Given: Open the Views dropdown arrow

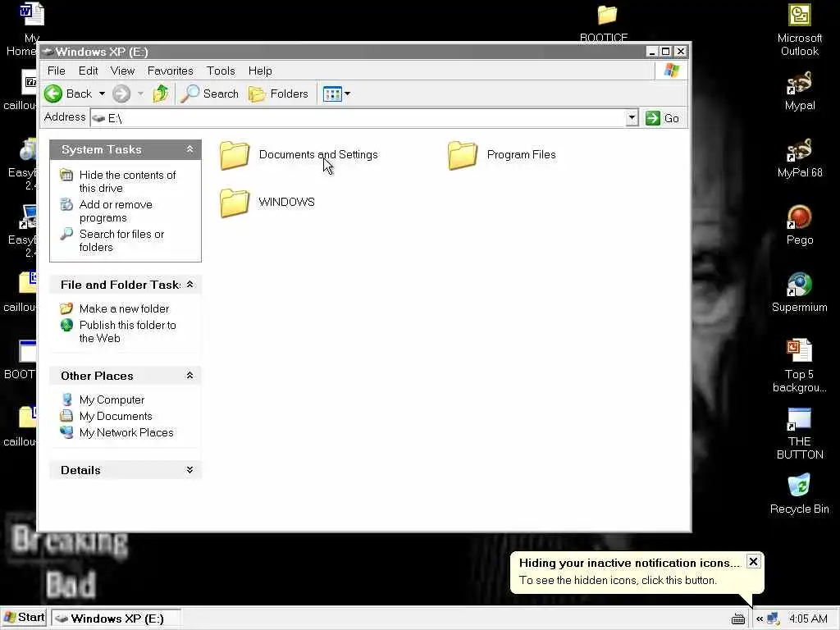Looking at the screenshot, I should pos(347,94).
